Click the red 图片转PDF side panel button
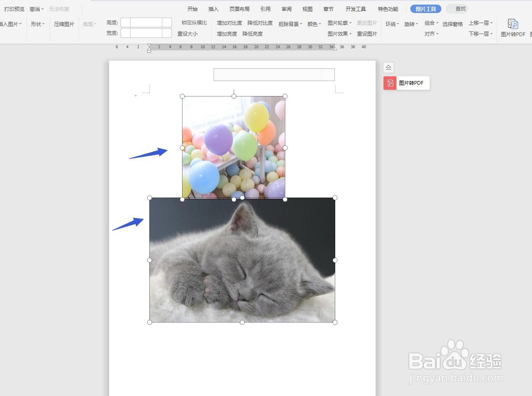Screen dimensions: 532x396 (407, 83)
